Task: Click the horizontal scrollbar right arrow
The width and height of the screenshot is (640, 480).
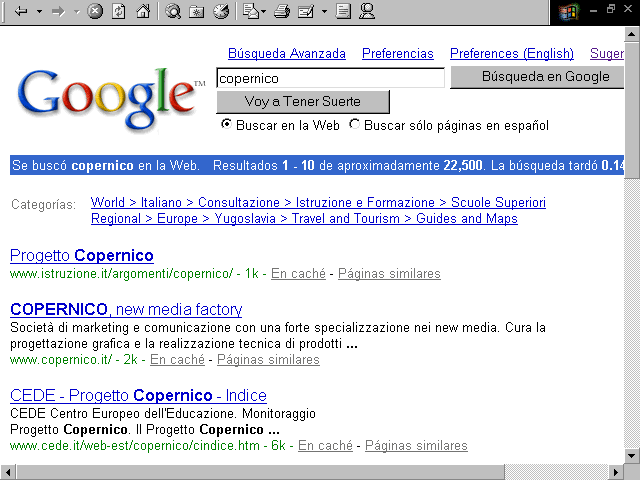Action: (616, 472)
